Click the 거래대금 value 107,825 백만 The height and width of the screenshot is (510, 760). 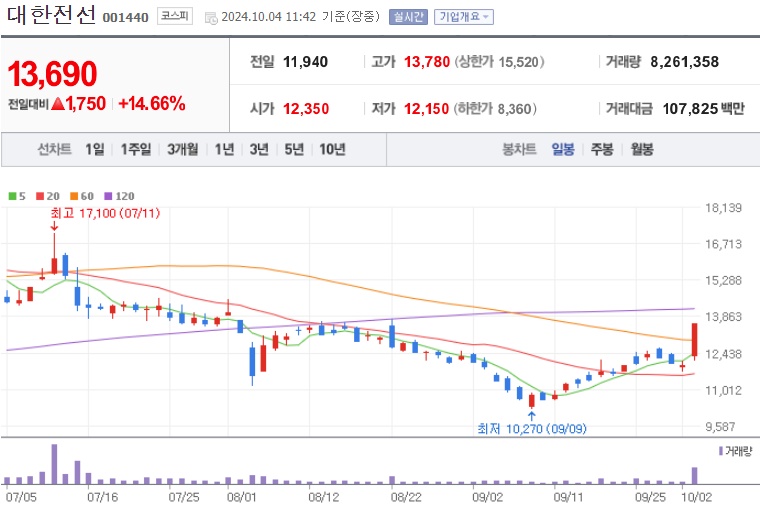(x=703, y=109)
